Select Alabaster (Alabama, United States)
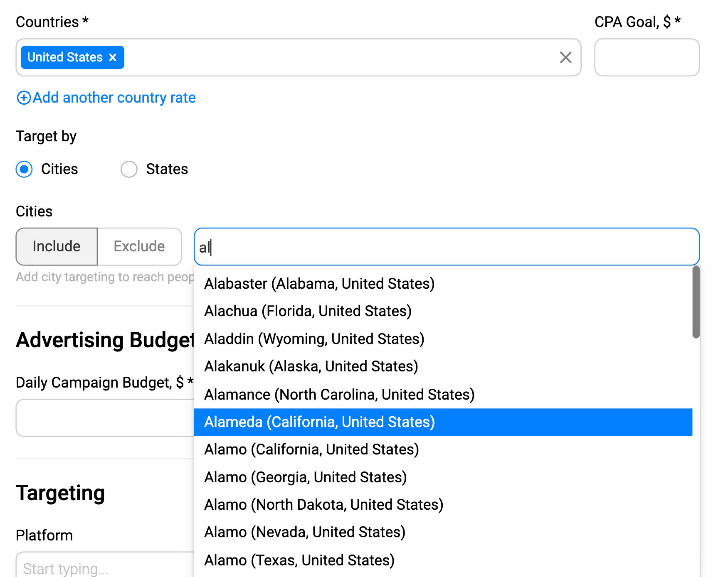728x577 pixels. (x=319, y=283)
